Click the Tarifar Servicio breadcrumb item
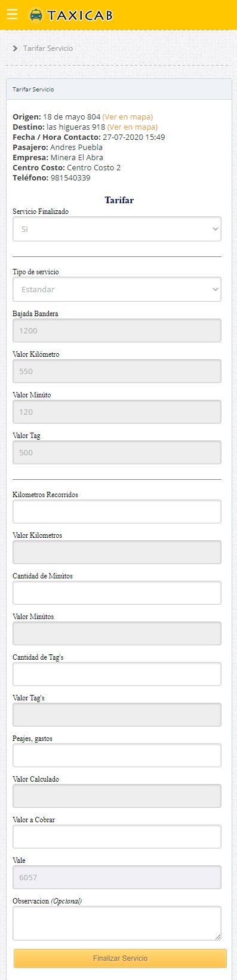 click(x=48, y=48)
